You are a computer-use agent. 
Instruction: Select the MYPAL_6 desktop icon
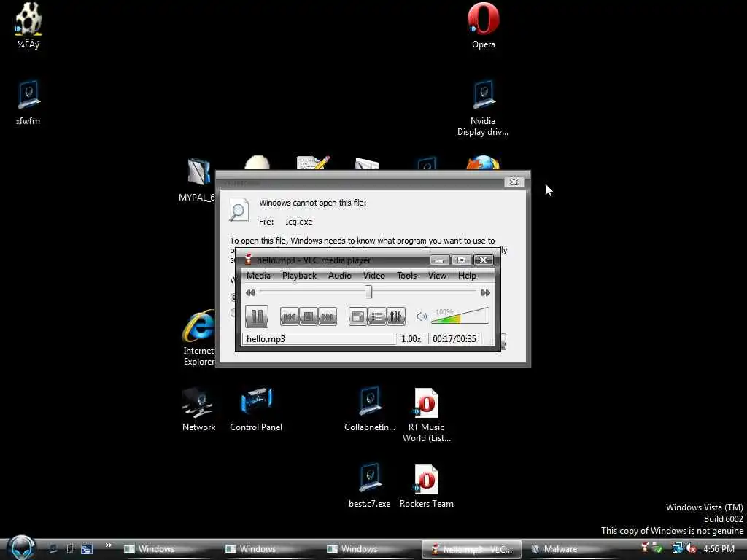click(198, 180)
